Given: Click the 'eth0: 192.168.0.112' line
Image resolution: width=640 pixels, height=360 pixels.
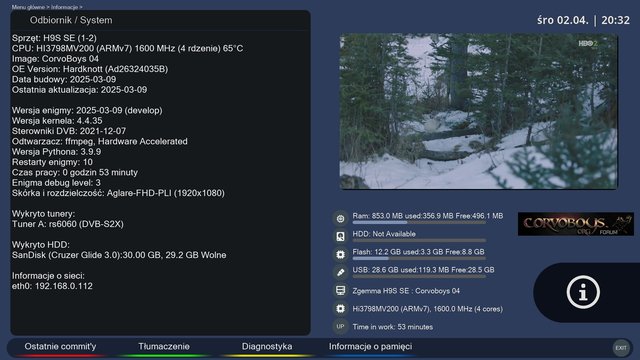Looking at the screenshot, I should point(52,286).
